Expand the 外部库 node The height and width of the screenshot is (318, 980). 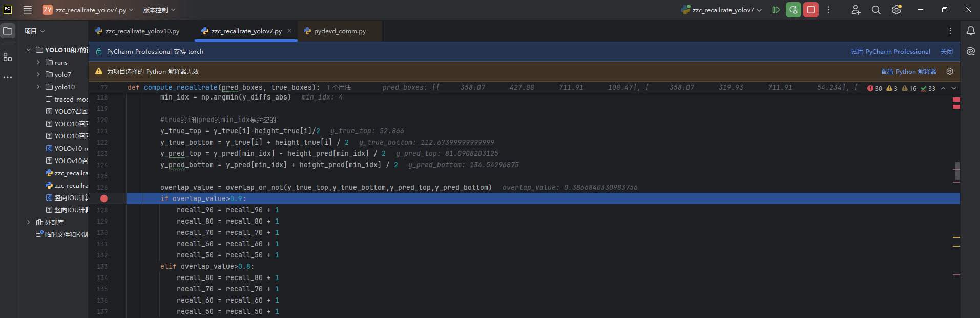pyautogui.click(x=29, y=222)
